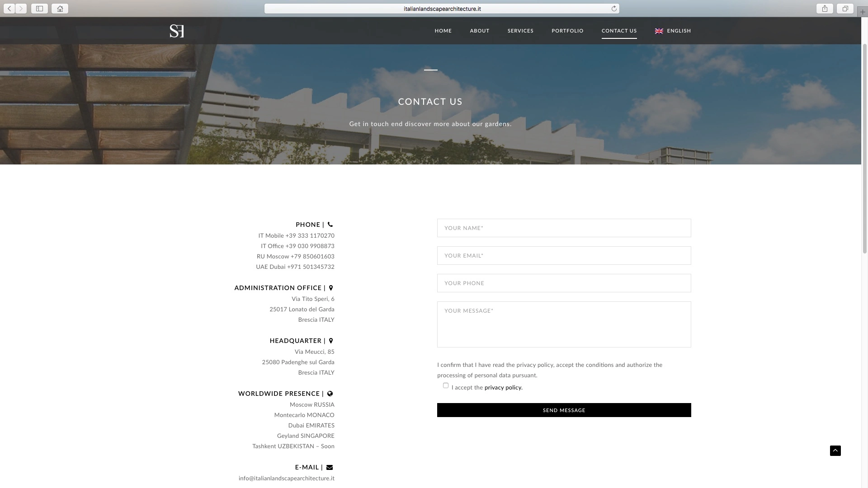Click IT Office +39 030 9908873 number
The width and height of the screenshot is (868, 488).
tap(297, 246)
